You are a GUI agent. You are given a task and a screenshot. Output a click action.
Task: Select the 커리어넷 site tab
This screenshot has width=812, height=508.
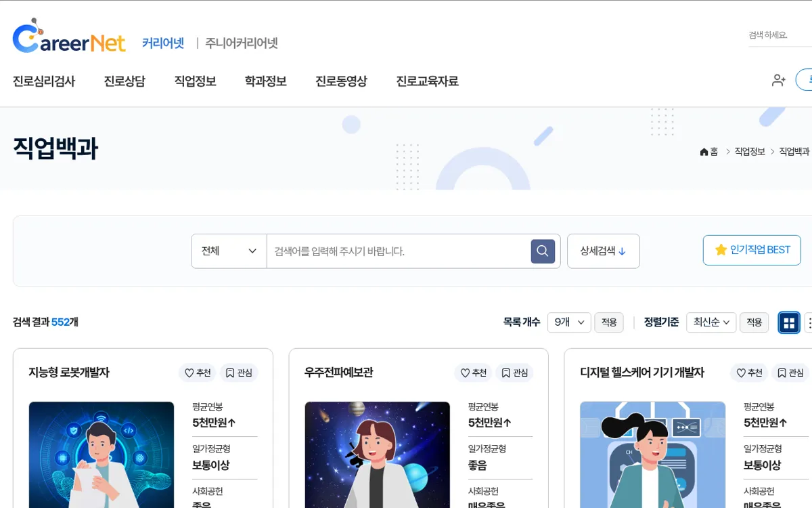click(x=163, y=43)
